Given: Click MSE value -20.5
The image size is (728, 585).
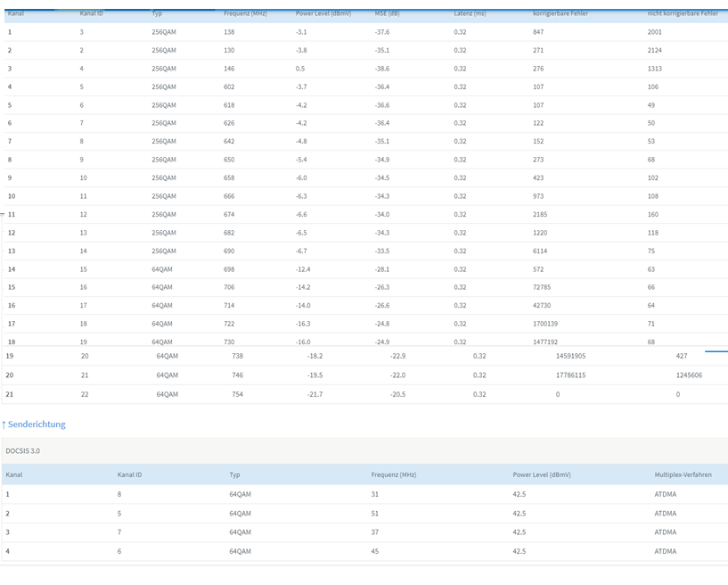Looking at the screenshot, I should tap(398, 394).
